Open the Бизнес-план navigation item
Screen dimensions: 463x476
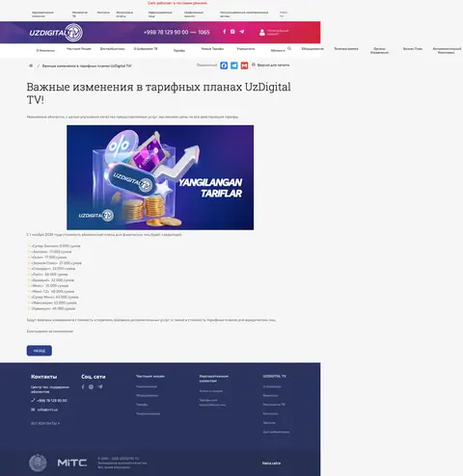coord(413,49)
